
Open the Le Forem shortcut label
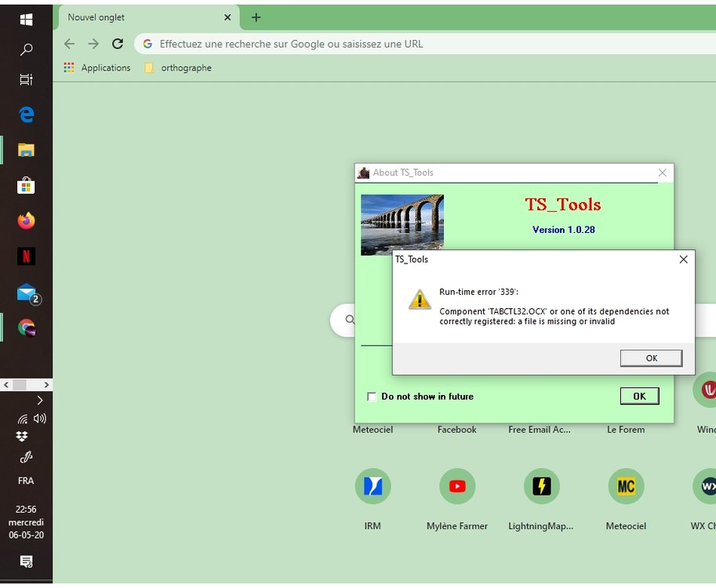[x=626, y=430]
